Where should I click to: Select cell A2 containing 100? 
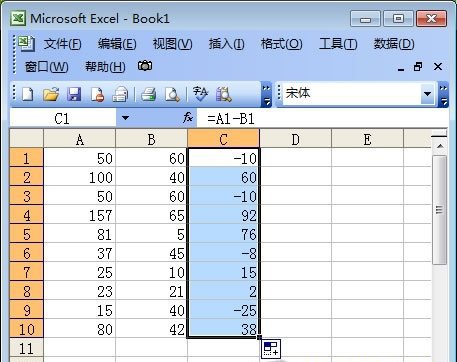tap(79, 177)
